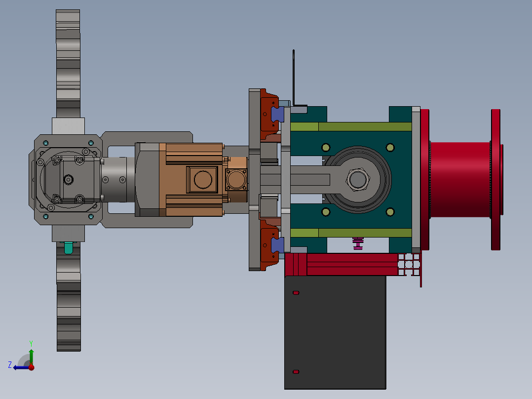Select the thin black vertical rod
Viewport: 532px width, 399px height.
[x=294, y=78]
